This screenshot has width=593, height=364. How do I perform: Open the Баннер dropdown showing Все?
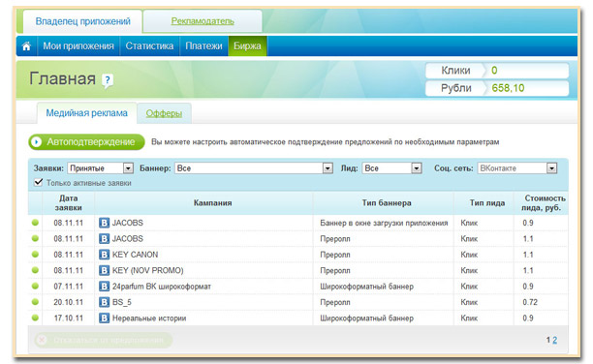point(254,168)
